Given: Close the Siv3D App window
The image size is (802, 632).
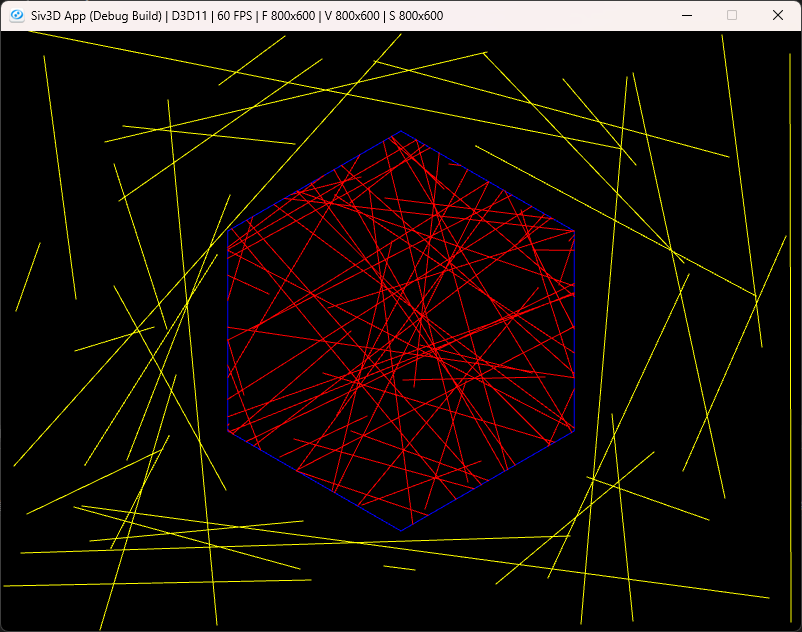Looking at the screenshot, I should [777, 15].
